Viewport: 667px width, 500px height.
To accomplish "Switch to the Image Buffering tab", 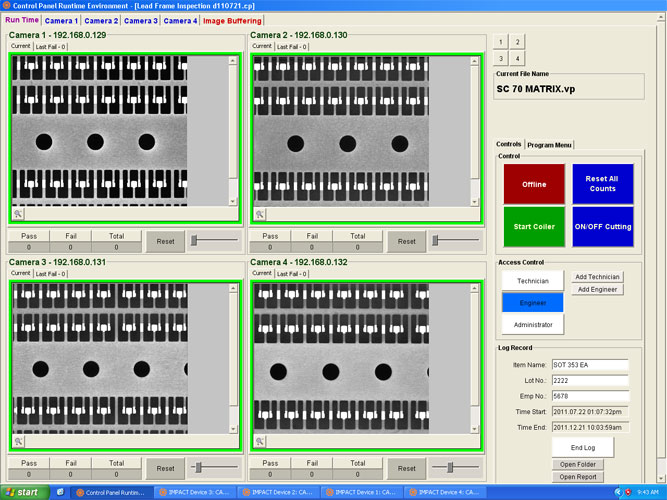I will 232,20.
